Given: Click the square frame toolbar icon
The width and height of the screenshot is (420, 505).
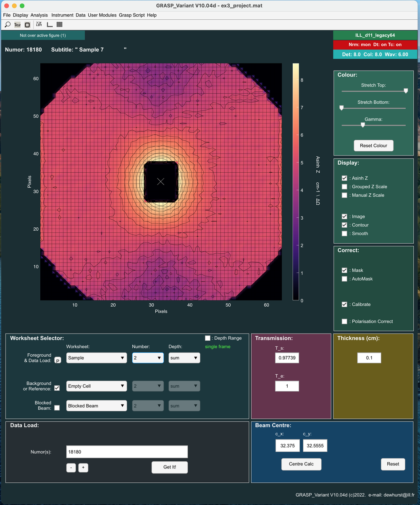Looking at the screenshot, I should point(27,25).
